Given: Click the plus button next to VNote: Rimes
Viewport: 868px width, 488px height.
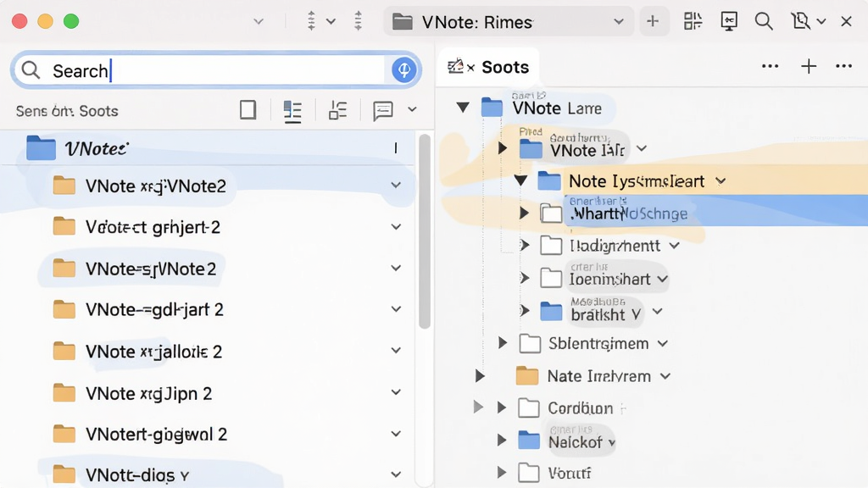Looking at the screenshot, I should [x=654, y=21].
